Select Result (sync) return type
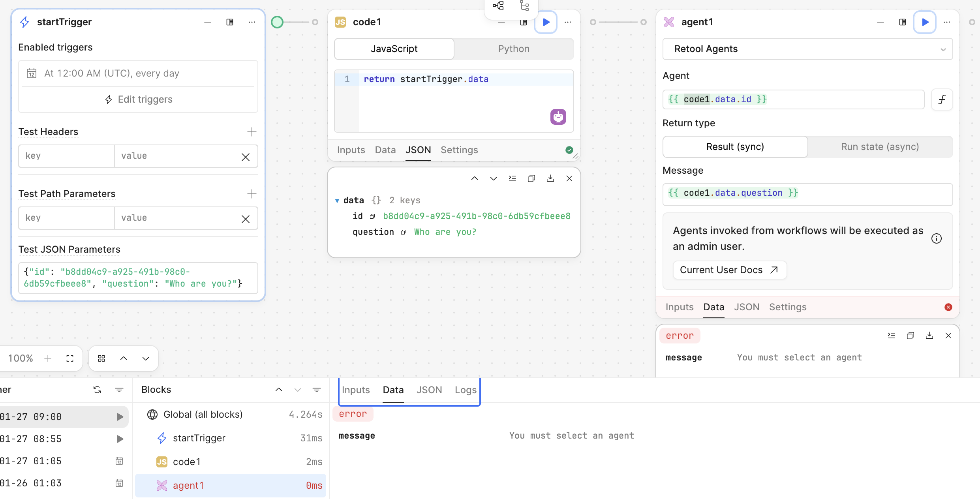Viewport: 980px width, 499px height. pyautogui.click(x=735, y=147)
